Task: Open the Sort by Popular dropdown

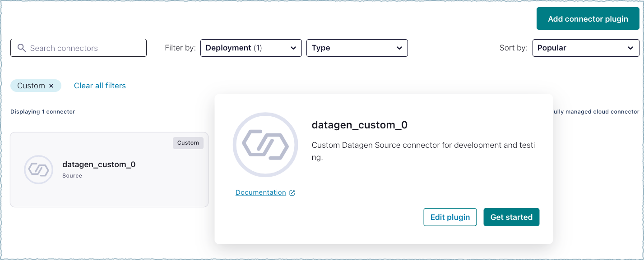Action: pyautogui.click(x=585, y=48)
